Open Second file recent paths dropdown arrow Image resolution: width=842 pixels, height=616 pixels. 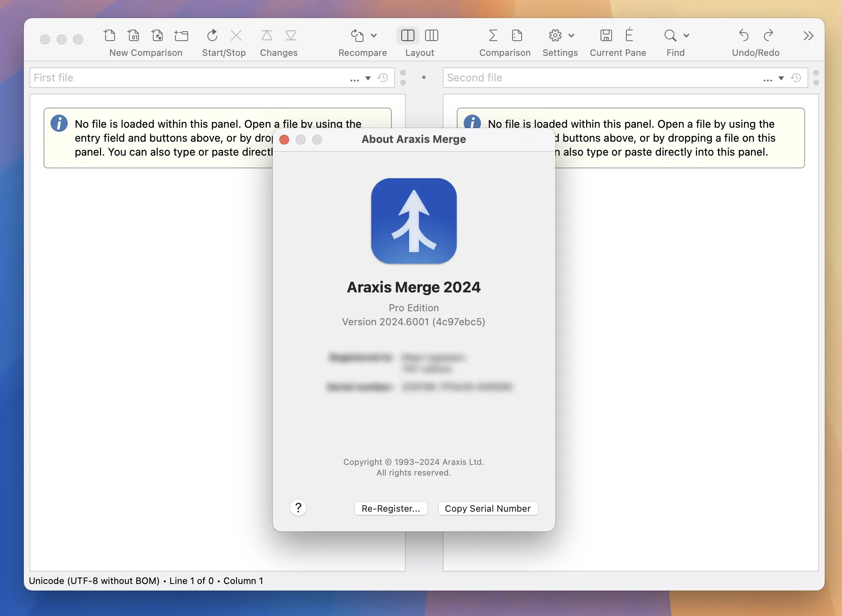tap(781, 78)
